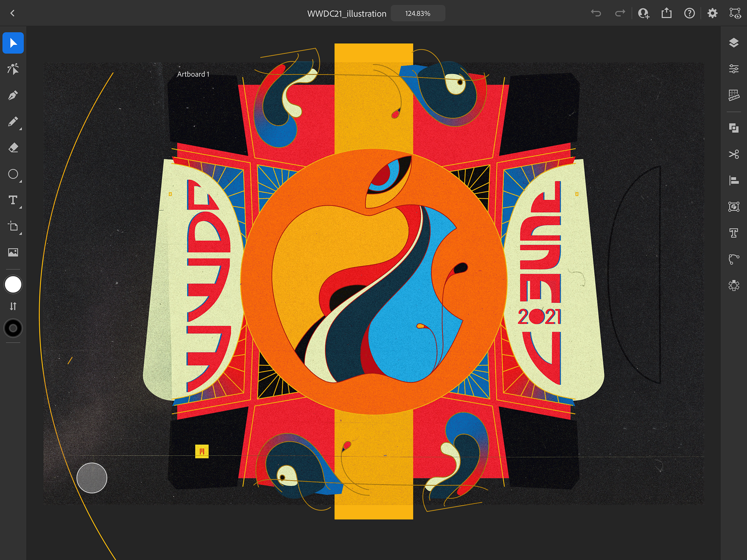Select the Selection arrow tool

[13, 43]
